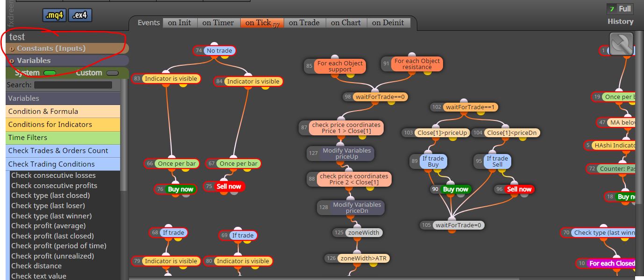
Task: Open the wrench settings tool icon
Action: coord(621,44)
